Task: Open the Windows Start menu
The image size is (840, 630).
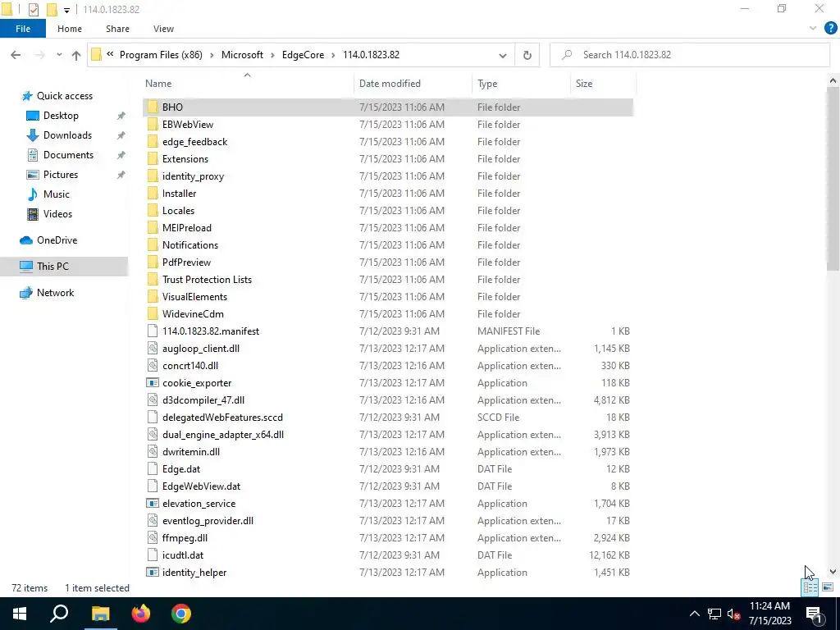Action: coord(20,614)
